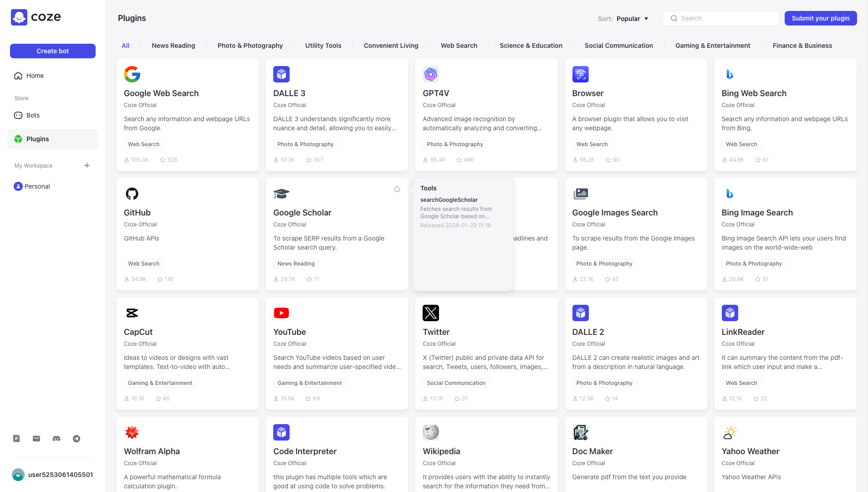Open the Twitter plugin card
The width and height of the screenshot is (868, 492).
(486, 354)
